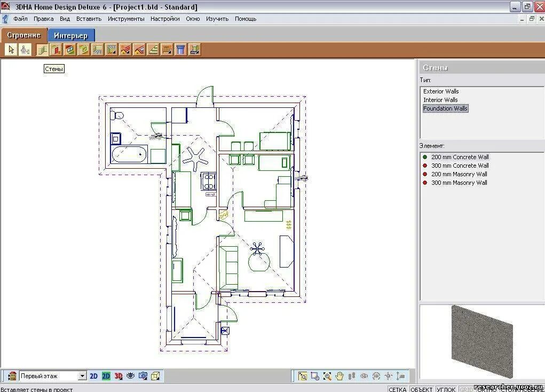545x392 pixels.
Task: Select the Stairs tool icon
Action: click(153, 50)
